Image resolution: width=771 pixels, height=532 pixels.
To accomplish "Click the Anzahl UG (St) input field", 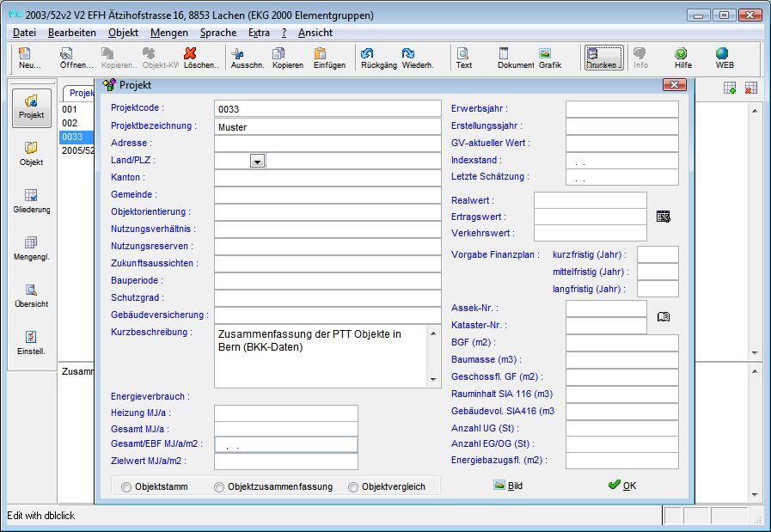I will click(622, 429).
